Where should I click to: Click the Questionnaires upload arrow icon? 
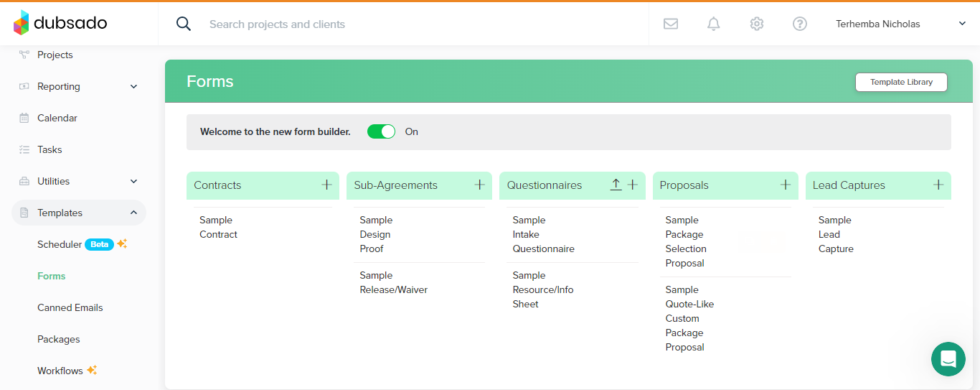point(616,185)
